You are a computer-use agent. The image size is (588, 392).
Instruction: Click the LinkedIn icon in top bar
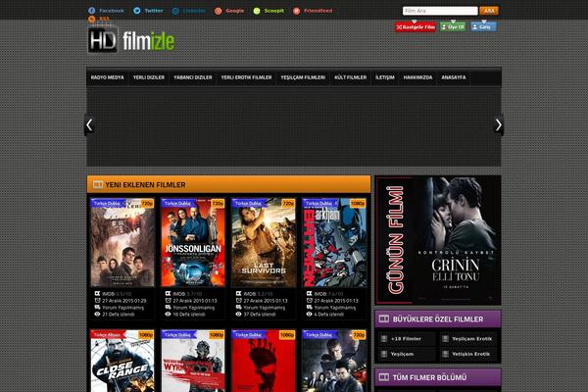(x=175, y=11)
